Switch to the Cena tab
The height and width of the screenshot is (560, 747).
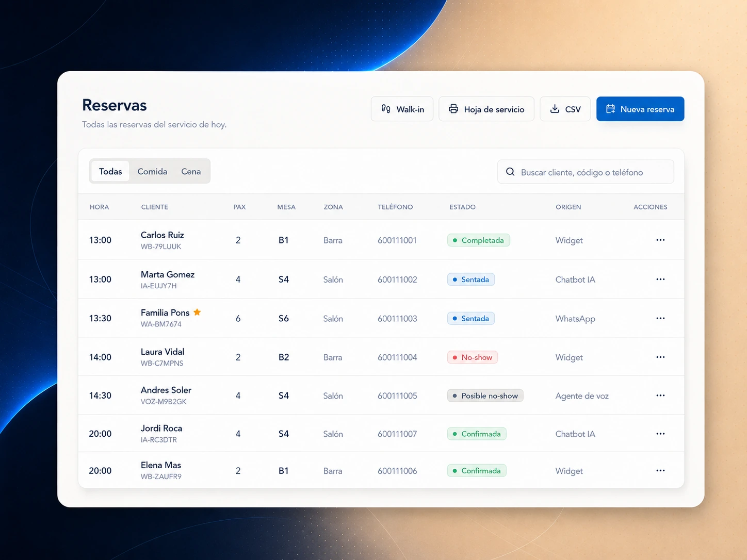pyautogui.click(x=191, y=171)
